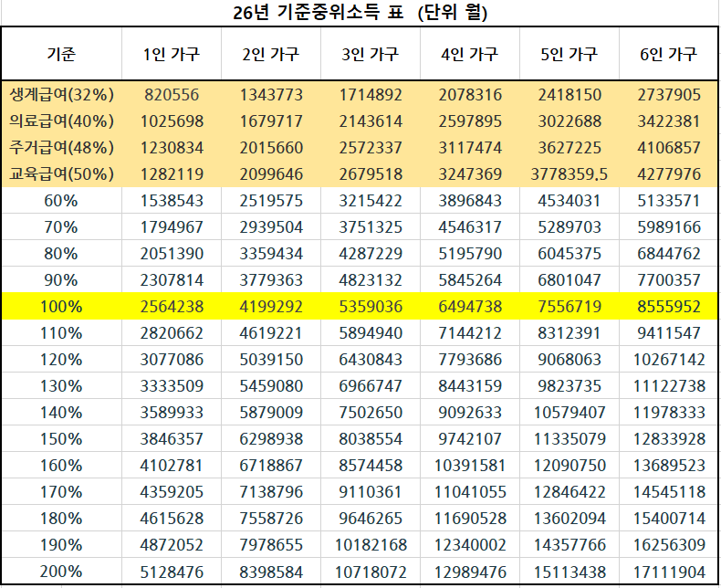Select the 820556 cell under 1인 가구
The width and height of the screenshot is (721, 588).
click(172, 94)
